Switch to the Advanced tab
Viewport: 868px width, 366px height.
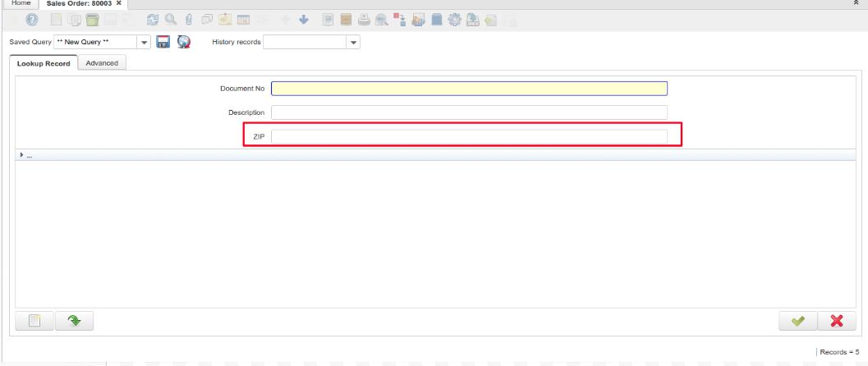(x=102, y=63)
